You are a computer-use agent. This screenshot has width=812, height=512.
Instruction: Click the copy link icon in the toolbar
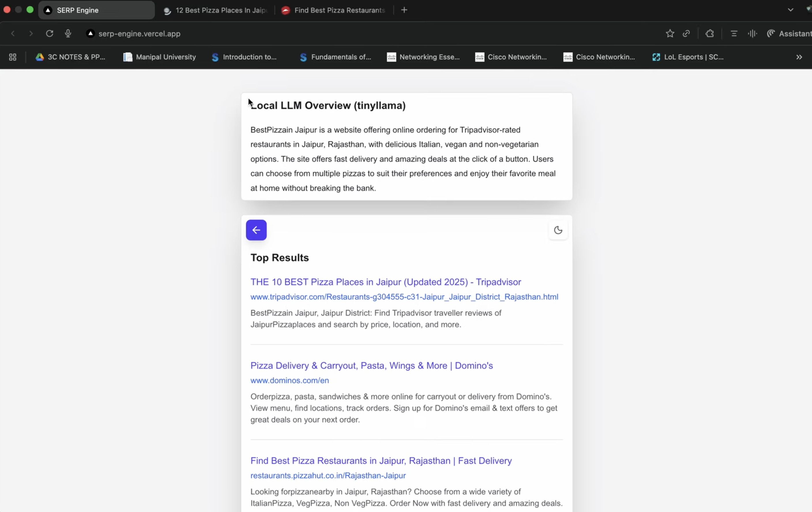coord(687,33)
